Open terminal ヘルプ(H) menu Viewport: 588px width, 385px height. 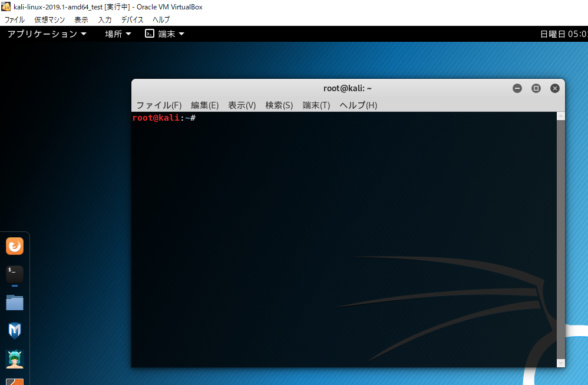tap(358, 105)
